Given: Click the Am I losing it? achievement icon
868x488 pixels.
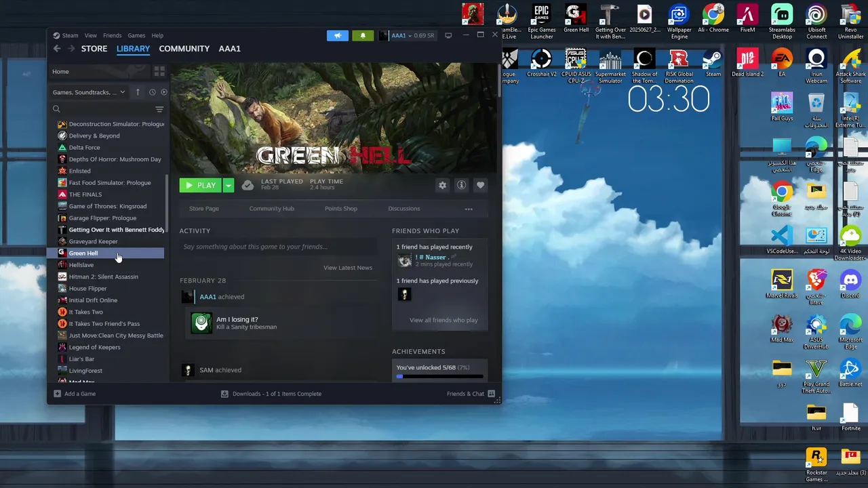Looking at the screenshot, I should 201,323.
